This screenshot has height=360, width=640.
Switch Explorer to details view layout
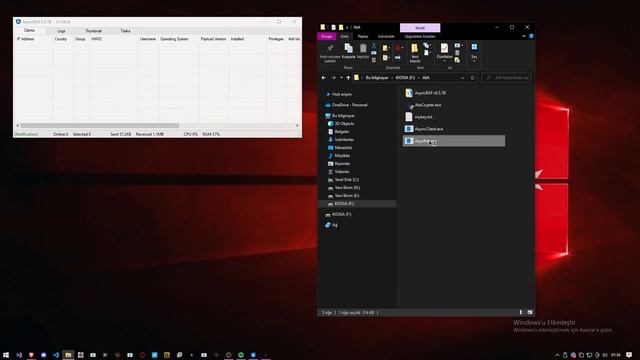coord(521,312)
